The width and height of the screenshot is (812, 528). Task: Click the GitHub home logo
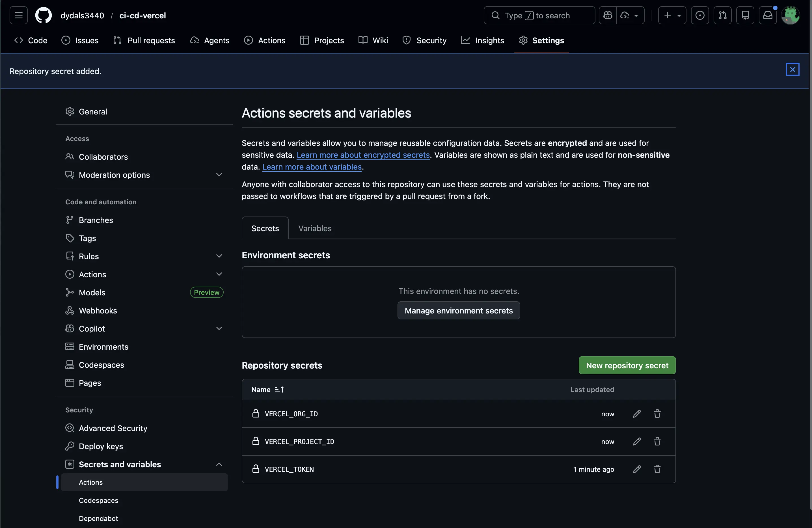[x=43, y=15]
